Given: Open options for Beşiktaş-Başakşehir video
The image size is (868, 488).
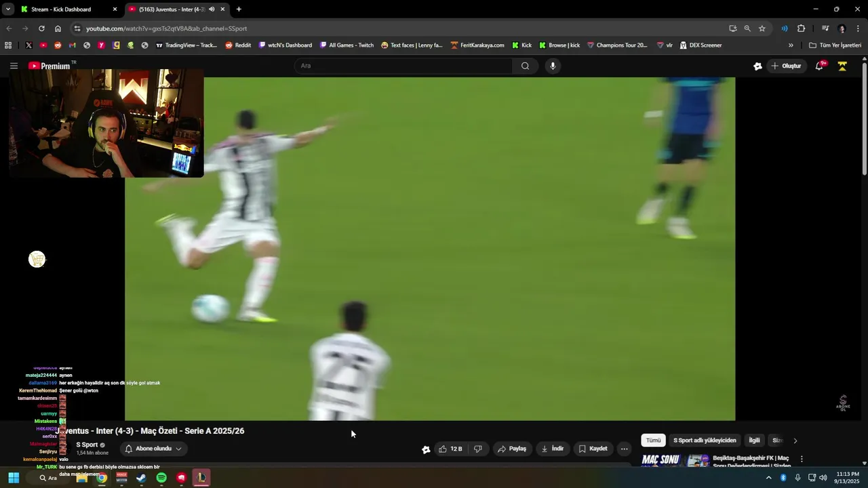Looking at the screenshot, I should pyautogui.click(x=802, y=459).
